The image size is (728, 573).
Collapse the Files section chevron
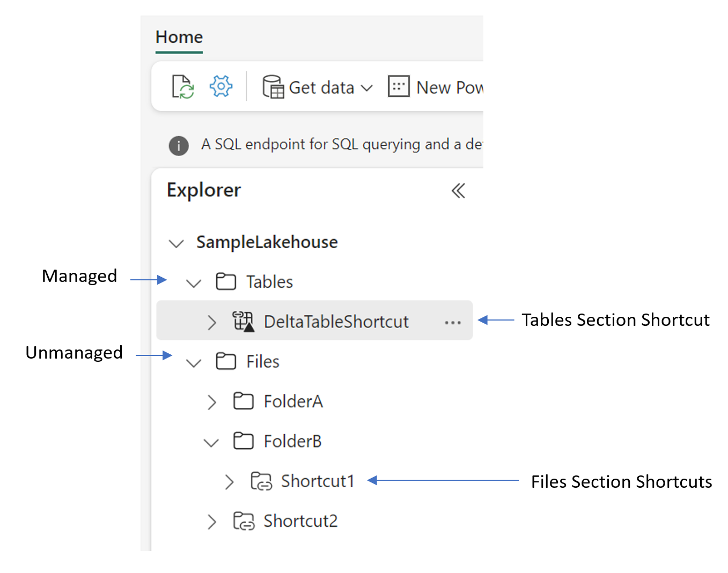(193, 363)
